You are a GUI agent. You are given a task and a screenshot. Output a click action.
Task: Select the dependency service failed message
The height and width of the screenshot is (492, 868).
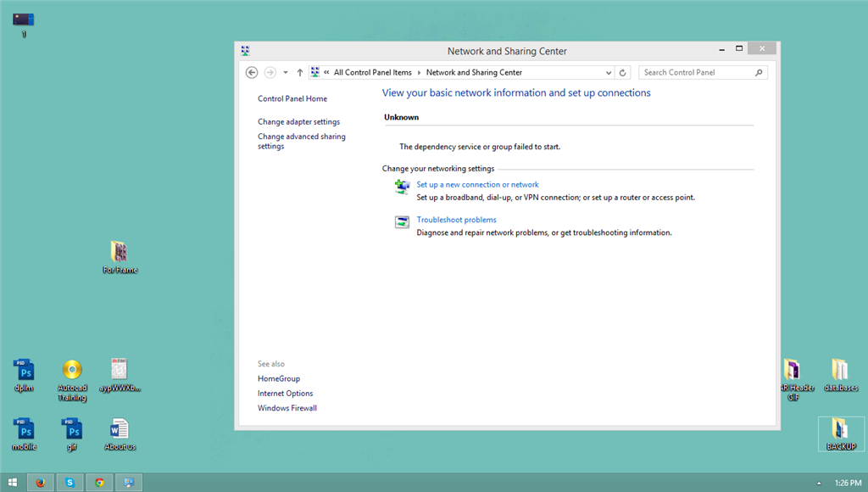coord(480,147)
